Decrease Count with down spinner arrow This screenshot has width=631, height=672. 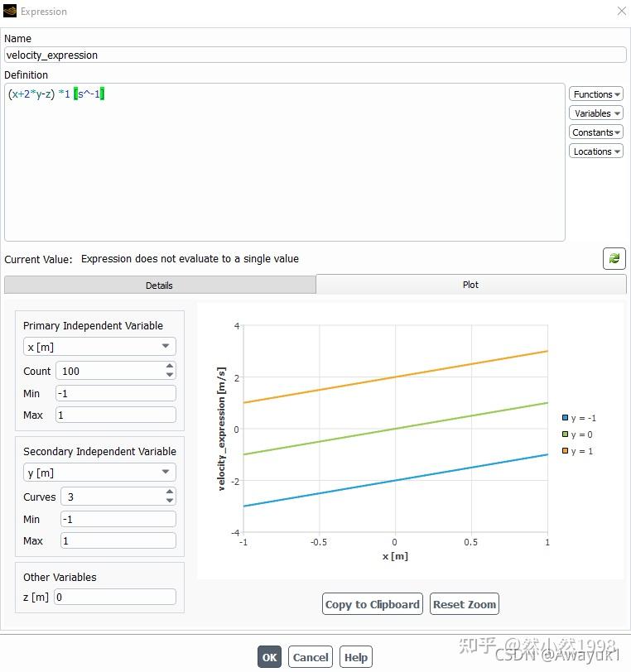(170, 375)
